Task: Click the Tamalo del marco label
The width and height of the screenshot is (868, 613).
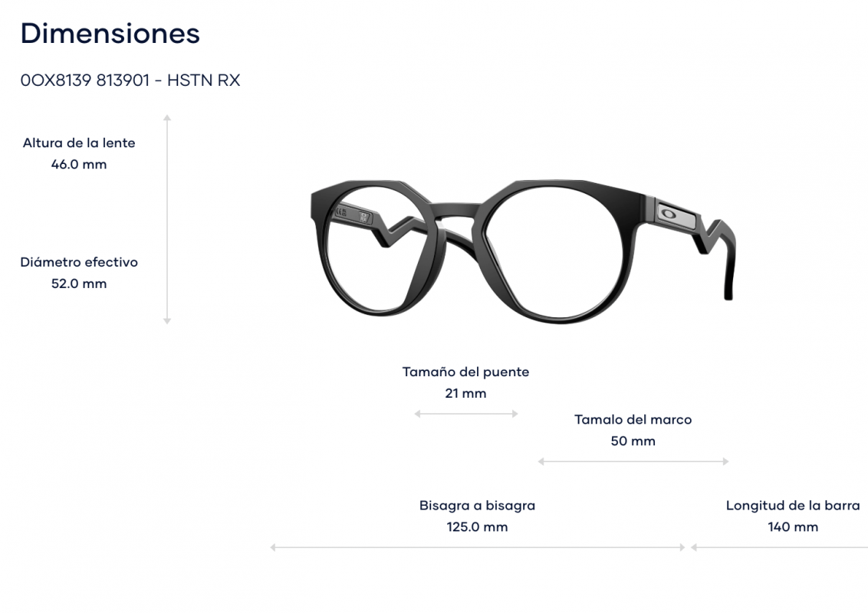Action: [633, 419]
